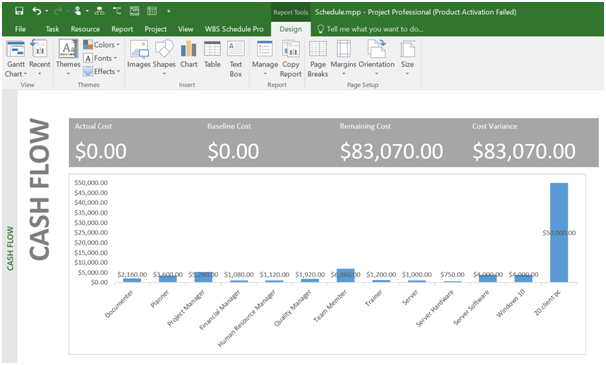Insert a Text Box

pos(236,59)
